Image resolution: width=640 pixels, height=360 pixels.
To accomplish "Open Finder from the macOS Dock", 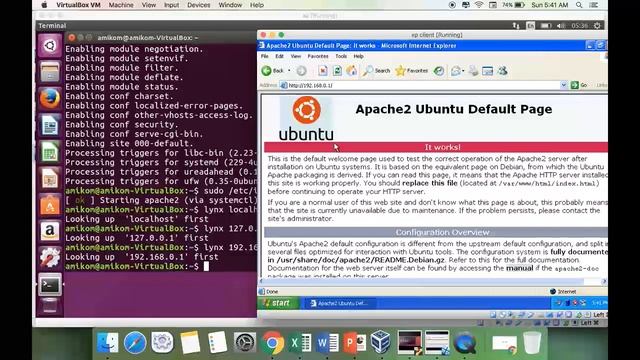I will point(107,342).
